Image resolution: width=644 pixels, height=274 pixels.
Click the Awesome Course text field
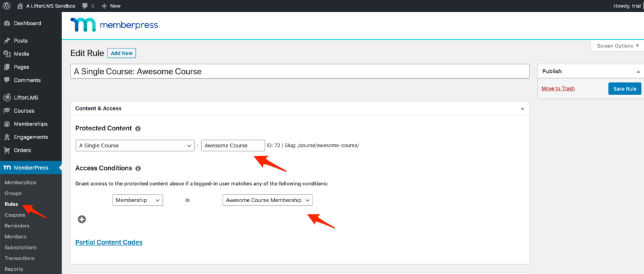233,146
